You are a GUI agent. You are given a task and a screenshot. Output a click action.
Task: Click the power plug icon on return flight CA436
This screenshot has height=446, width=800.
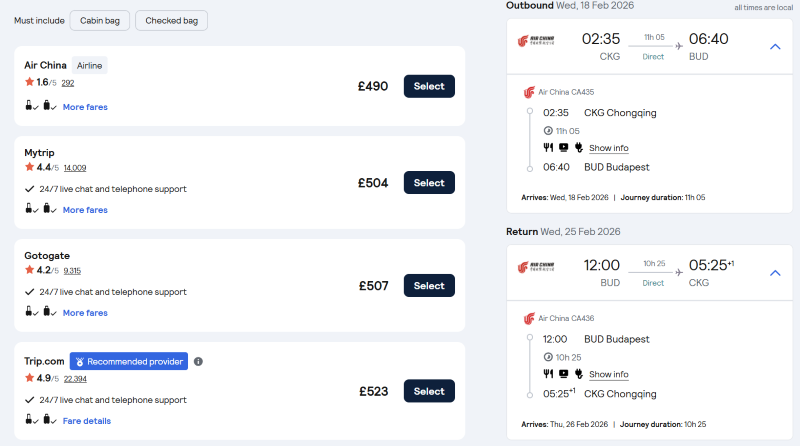tap(578, 374)
